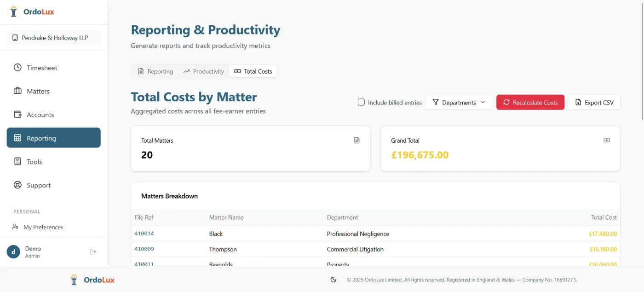Open matter file reference 410014
This screenshot has height=292, width=644.
click(x=144, y=234)
